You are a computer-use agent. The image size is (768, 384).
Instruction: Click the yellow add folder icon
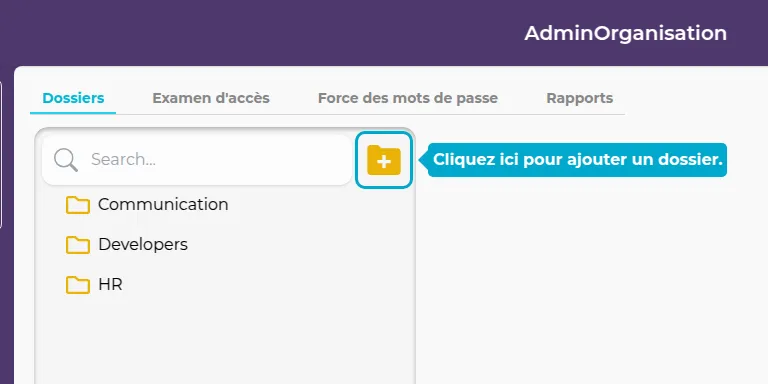(x=384, y=160)
